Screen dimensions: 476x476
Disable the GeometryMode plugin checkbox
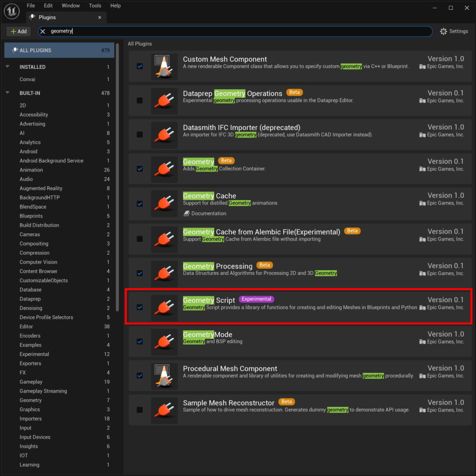(139, 342)
